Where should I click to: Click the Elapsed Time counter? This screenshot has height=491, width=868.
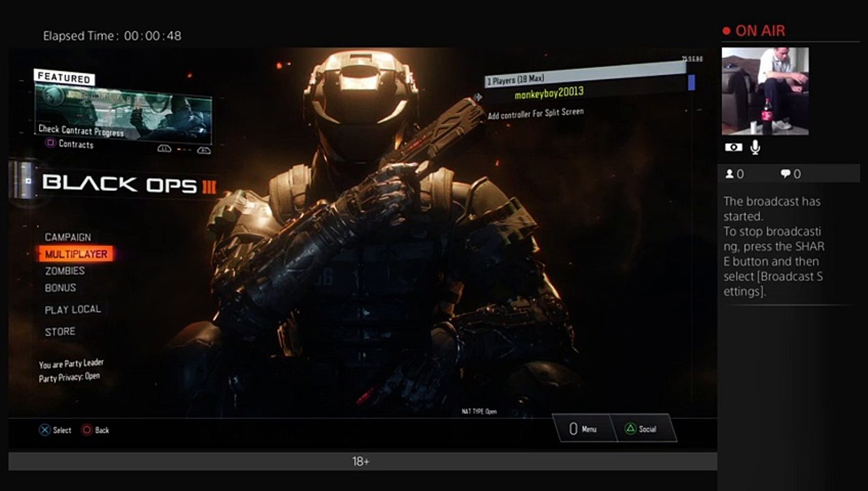tap(113, 36)
